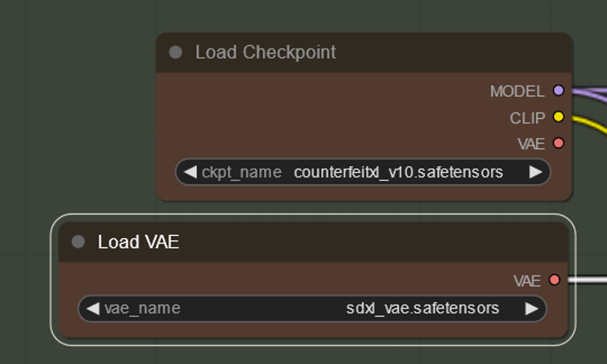Collapse the Load VAE node via its dot
The image size is (607, 364).
(x=78, y=242)
